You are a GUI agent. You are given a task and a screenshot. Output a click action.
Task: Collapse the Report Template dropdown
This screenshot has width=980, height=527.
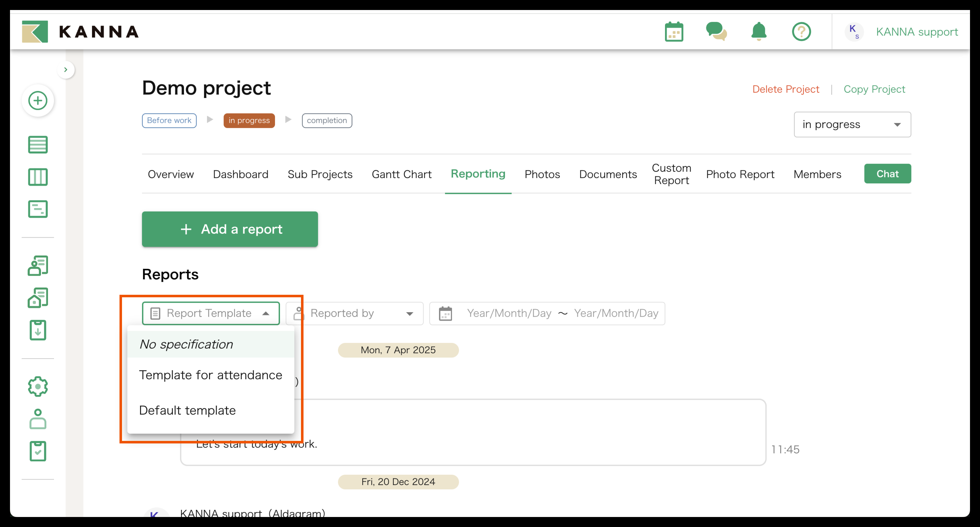(210, 313)
